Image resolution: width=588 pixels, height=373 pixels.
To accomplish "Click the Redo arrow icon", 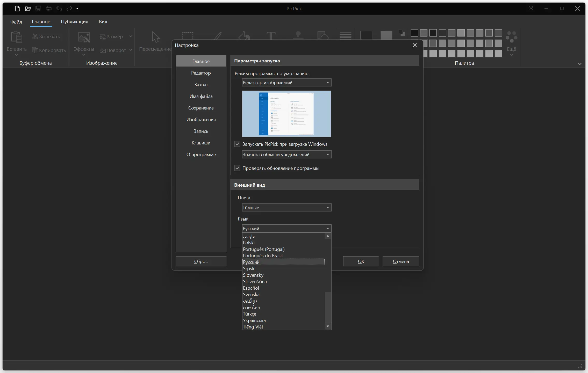I will (69, 9).
